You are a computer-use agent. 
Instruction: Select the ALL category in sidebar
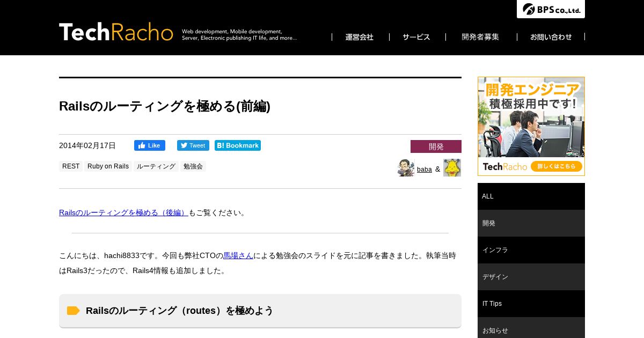coord(531,196)
